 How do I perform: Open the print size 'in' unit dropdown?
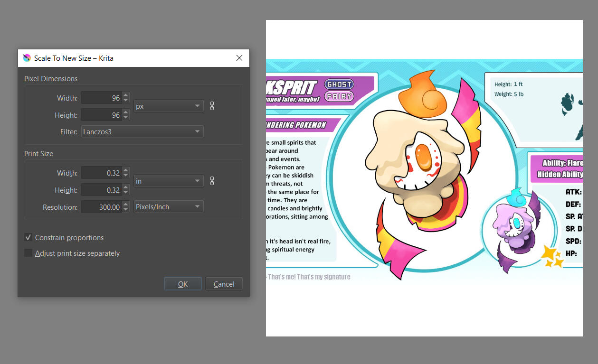[x=169, y=181]
